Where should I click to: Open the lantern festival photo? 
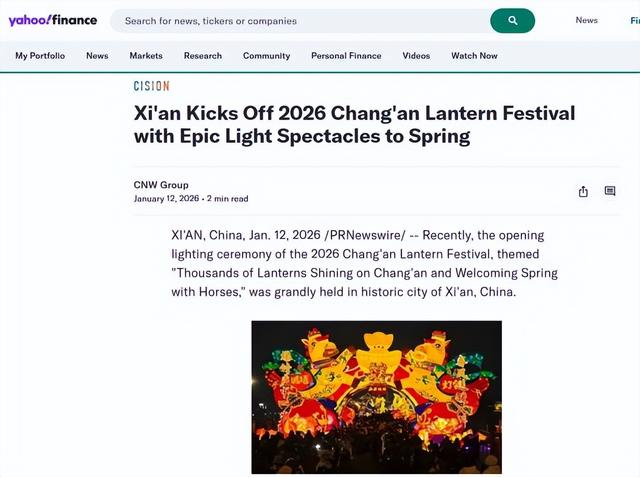pos(376,396)
